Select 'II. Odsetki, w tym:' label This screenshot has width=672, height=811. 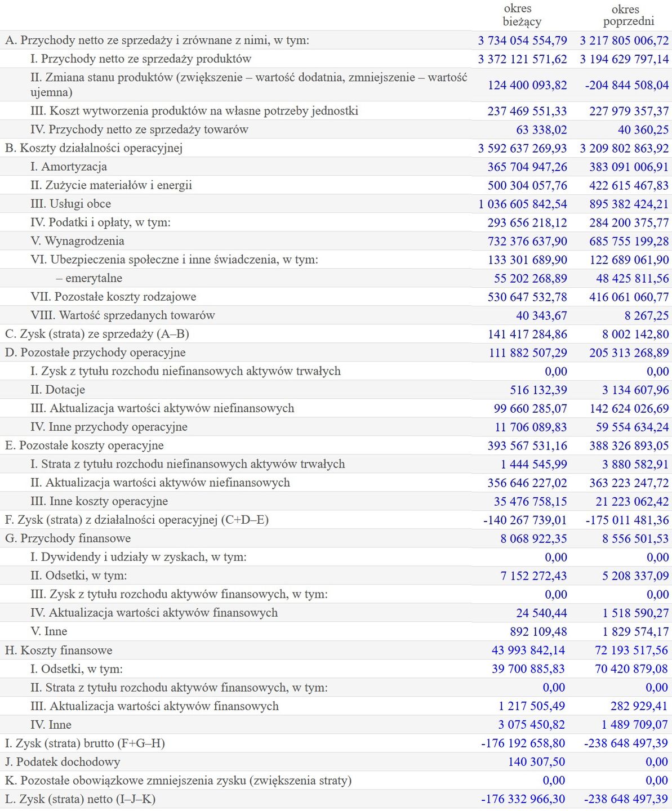coord(78,575)
